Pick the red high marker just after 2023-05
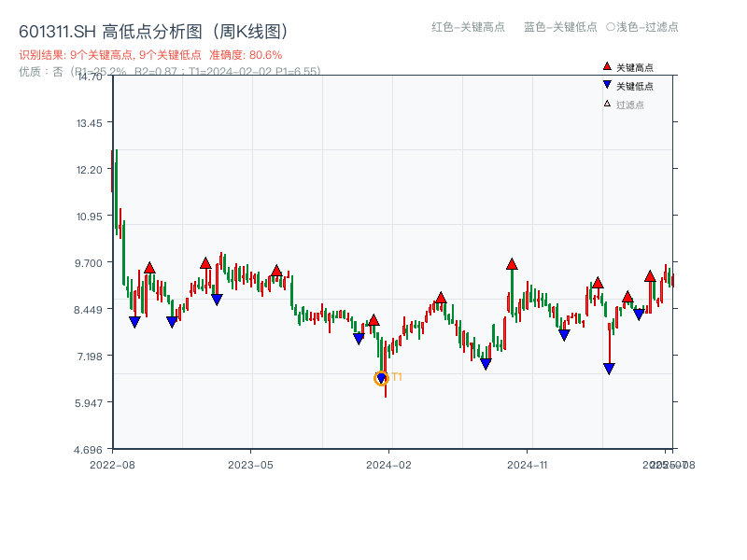 point(276,271)
